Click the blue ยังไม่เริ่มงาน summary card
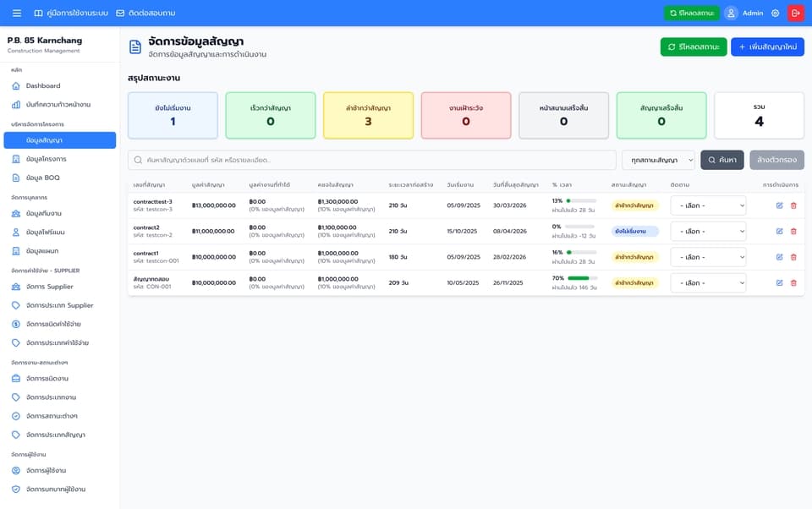The height and width of the screenshot is (509, 812). (x=173, y=116)
